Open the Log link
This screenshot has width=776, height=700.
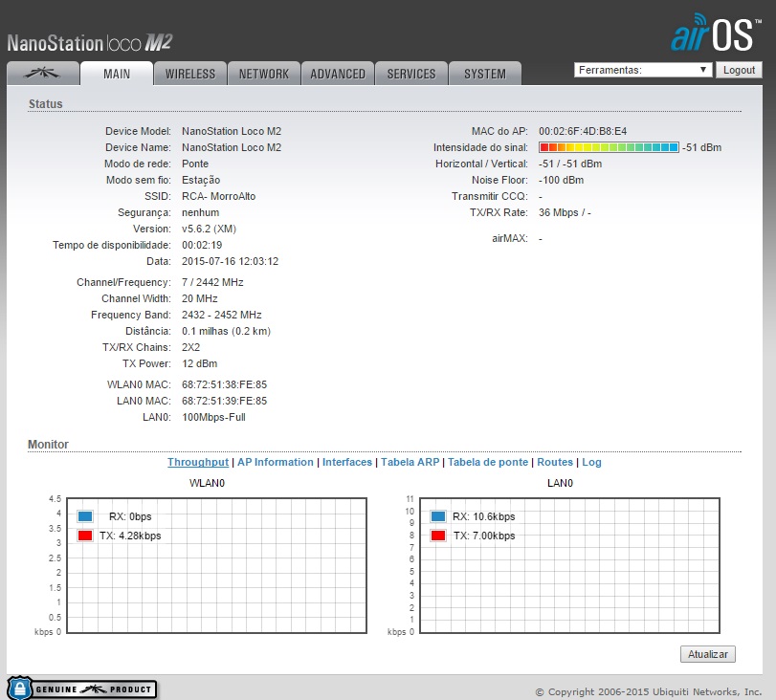[591, 462]
